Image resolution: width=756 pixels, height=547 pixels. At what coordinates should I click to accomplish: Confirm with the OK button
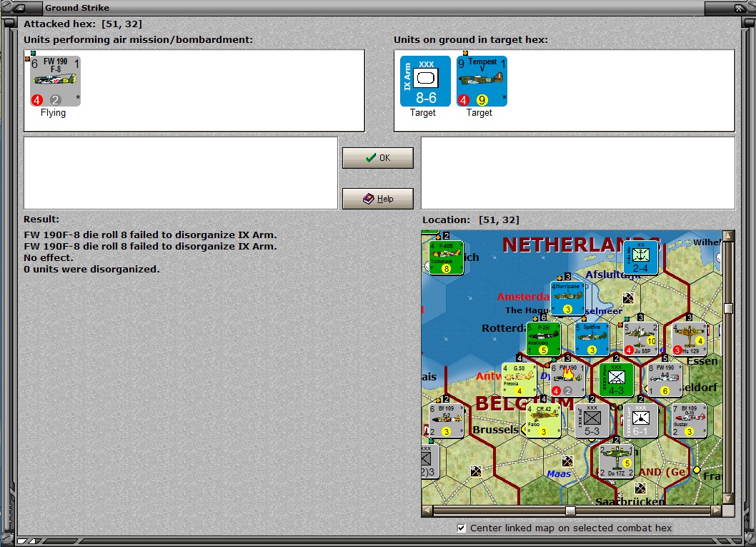coord(378,158)
